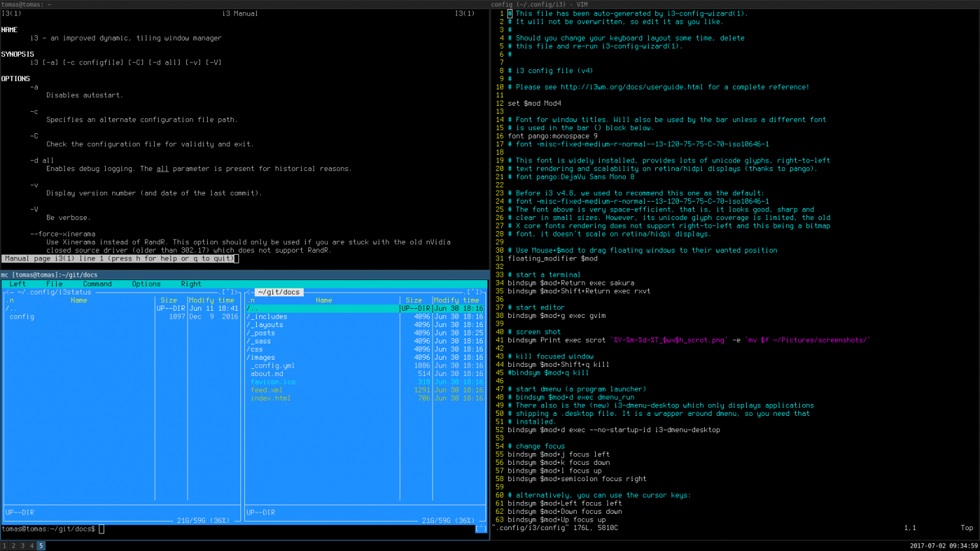Click the date and time in the i3 bar
The height and width of the screenshot is (551, 980).
point(943,546)
